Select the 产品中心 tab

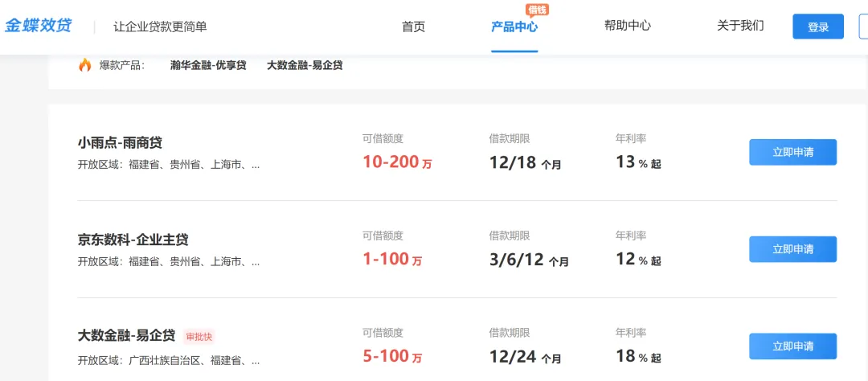tap(514, 27)
